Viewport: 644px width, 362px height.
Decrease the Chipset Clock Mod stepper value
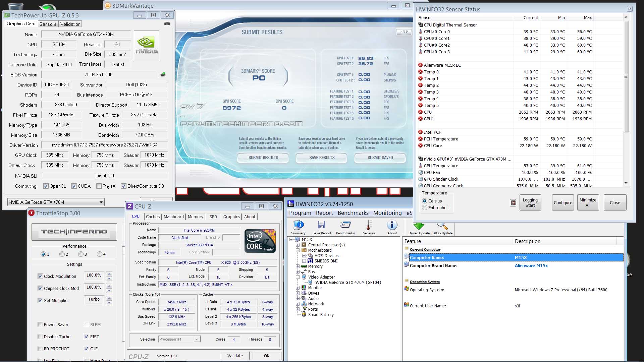[109, 291]
